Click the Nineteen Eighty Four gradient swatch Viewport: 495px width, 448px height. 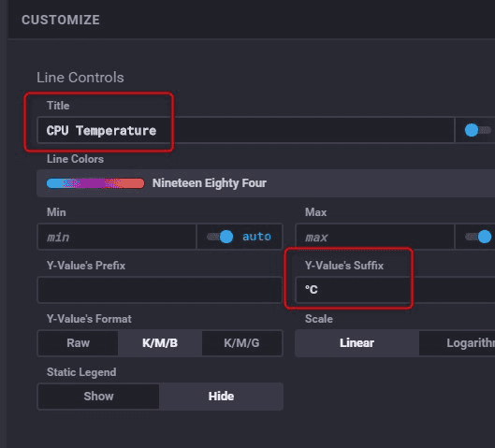coord(95,183)
